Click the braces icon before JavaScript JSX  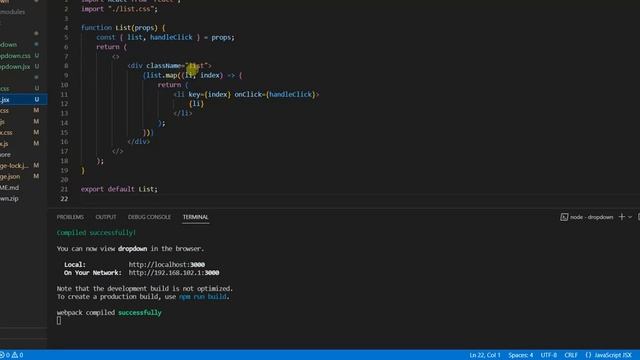point(588,355)
